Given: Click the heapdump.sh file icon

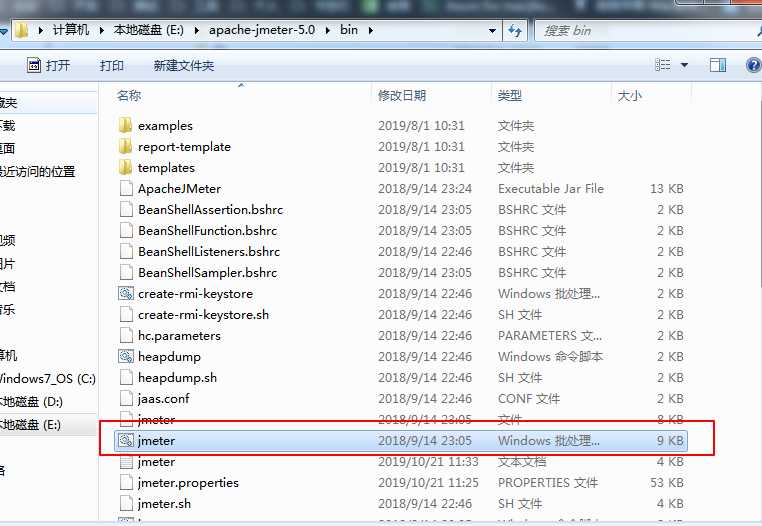Looking at the screenshot, I should [x=126, y=377].
